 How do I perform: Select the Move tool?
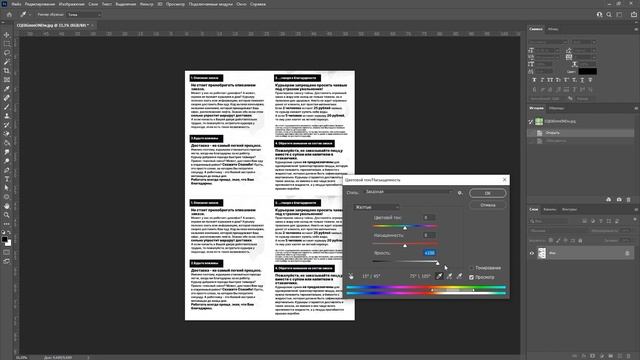[x=7, y=35]
